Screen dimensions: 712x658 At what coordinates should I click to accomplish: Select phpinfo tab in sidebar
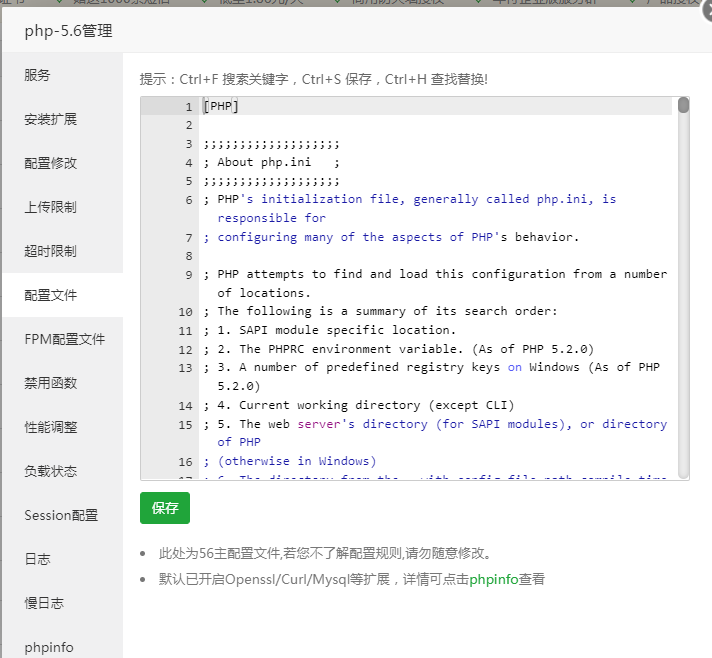(49, 647)
